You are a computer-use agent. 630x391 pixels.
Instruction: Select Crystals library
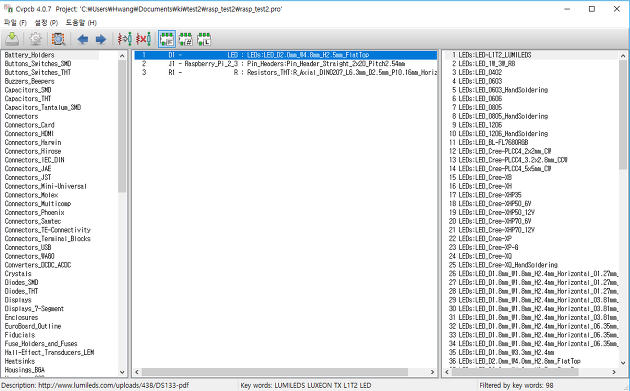[x=18, y=274]
